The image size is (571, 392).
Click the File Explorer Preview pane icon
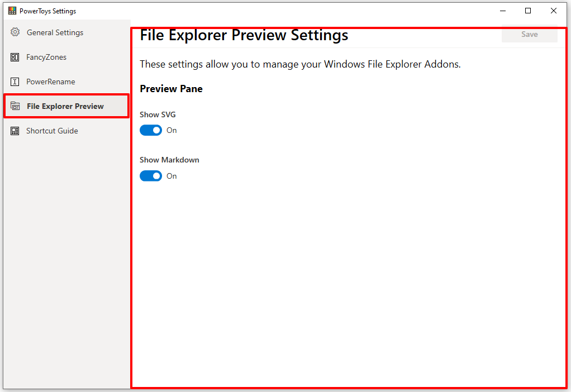[15, 106]
